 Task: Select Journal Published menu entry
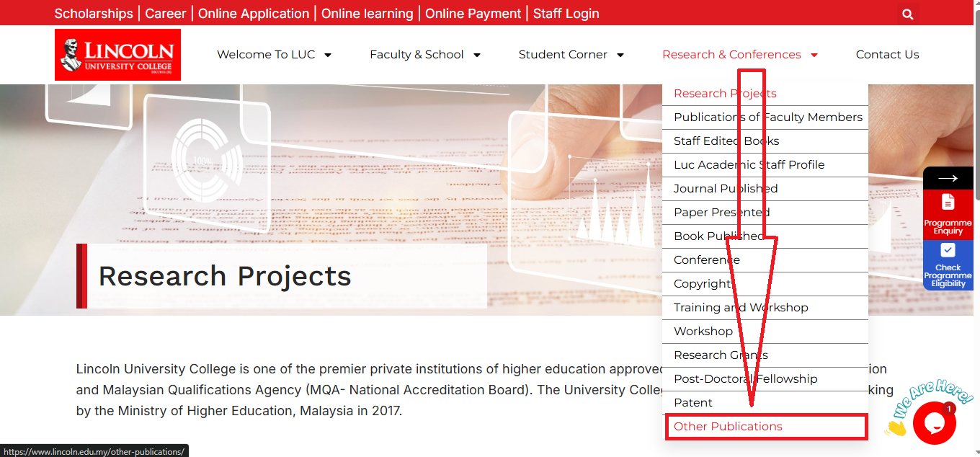tap(765, 188)
